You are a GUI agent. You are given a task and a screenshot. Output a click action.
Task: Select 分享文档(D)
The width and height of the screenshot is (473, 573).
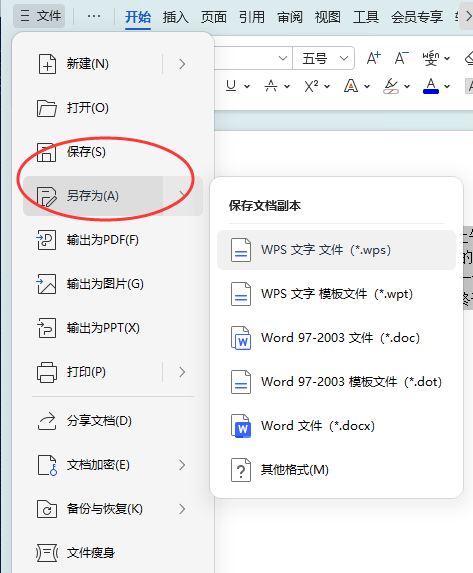(x=113, y=421)
